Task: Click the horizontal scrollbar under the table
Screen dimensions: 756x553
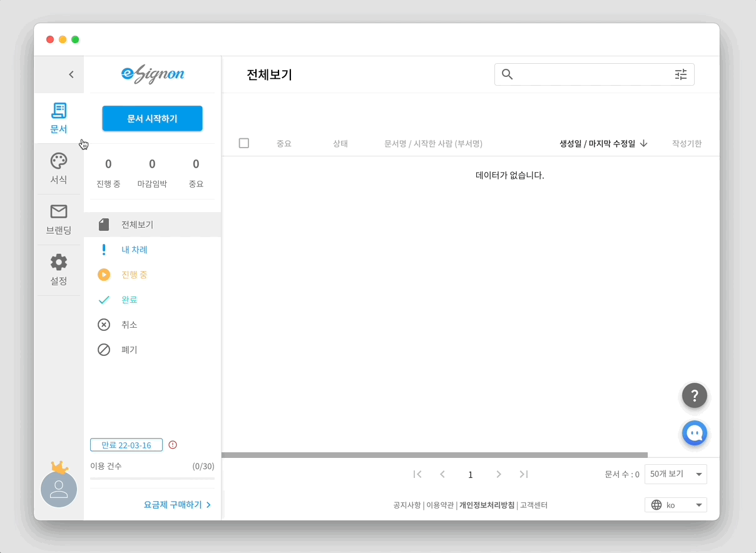Action: point(434,455)
